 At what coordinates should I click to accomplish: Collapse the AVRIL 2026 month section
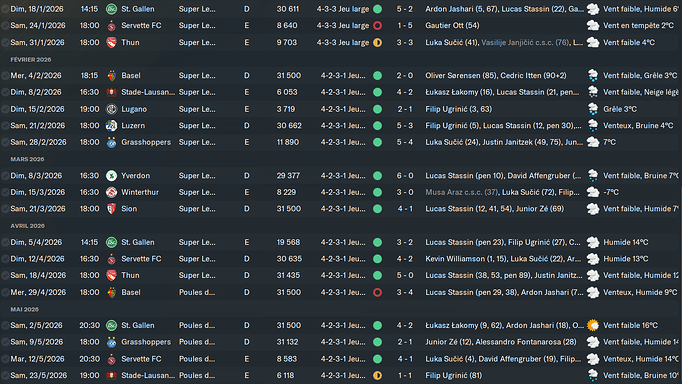pos(27,226)
